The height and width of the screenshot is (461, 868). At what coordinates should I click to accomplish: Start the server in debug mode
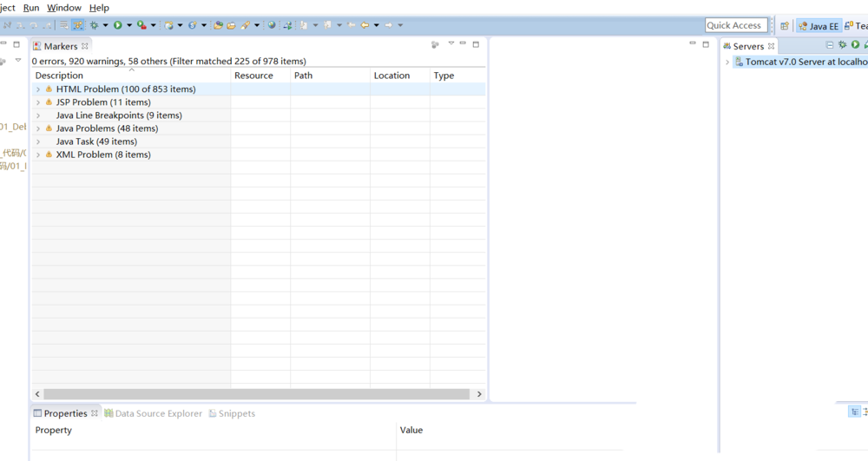[843, 45]
